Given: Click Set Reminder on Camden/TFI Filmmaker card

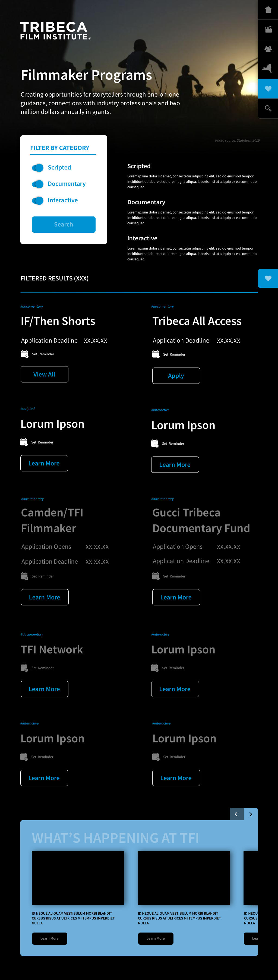Looking at the screenshot, I should coord(43,576).
